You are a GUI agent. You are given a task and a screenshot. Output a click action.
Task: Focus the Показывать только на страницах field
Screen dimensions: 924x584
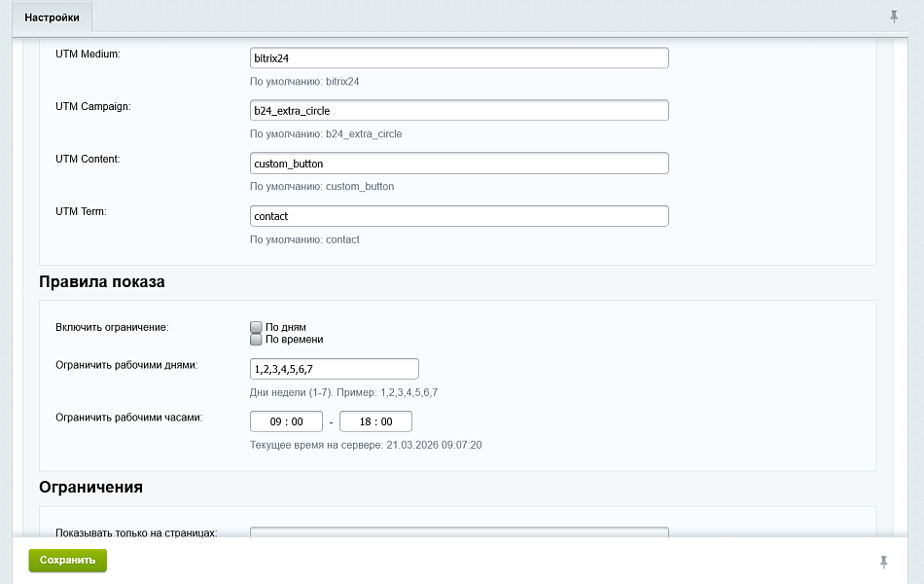click(x=459, y=532)
